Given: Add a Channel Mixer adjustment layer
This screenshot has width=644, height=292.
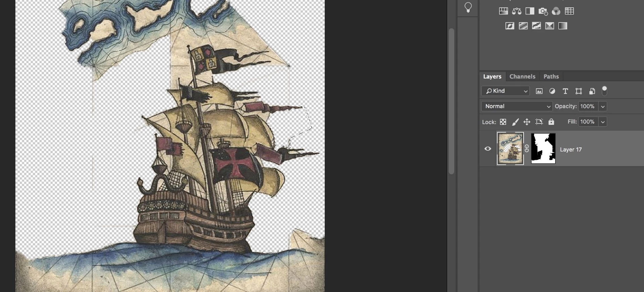Looking at the screenshot, I should click(x=556, y=11).
